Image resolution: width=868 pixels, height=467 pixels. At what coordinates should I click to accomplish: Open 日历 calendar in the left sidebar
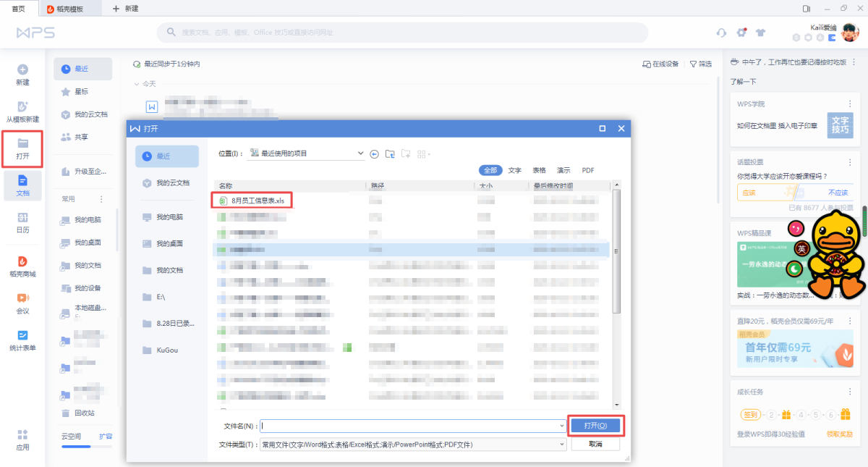pyautogui.click(x=22, y=222)
